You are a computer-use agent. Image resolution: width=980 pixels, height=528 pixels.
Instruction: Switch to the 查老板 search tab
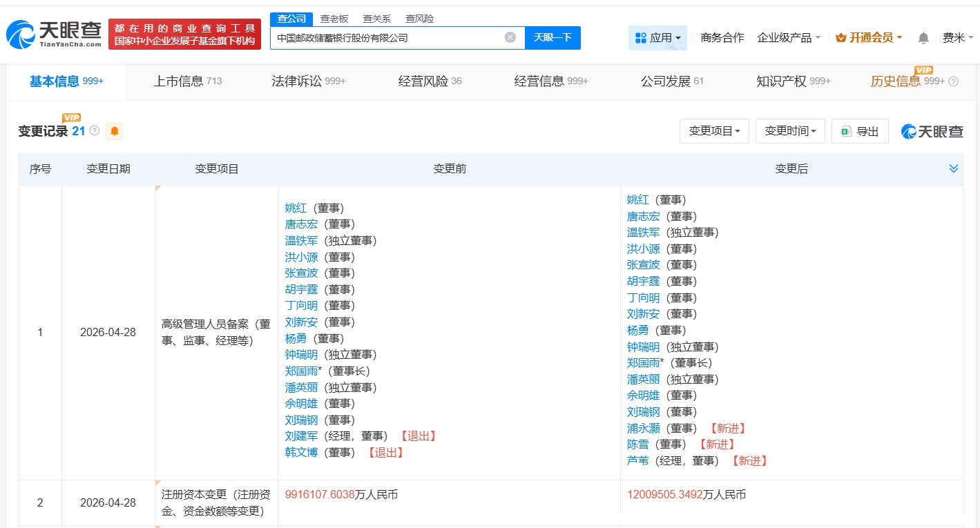pyautogui.click(x=334, y=19)
